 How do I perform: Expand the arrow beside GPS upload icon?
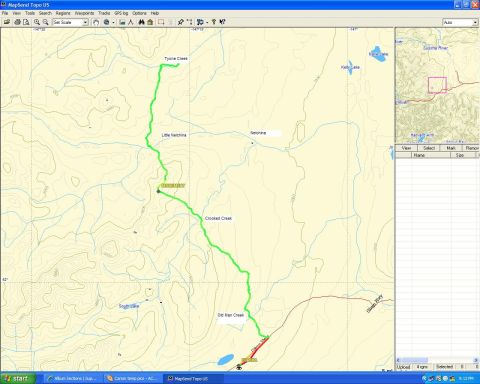point(207,22)
